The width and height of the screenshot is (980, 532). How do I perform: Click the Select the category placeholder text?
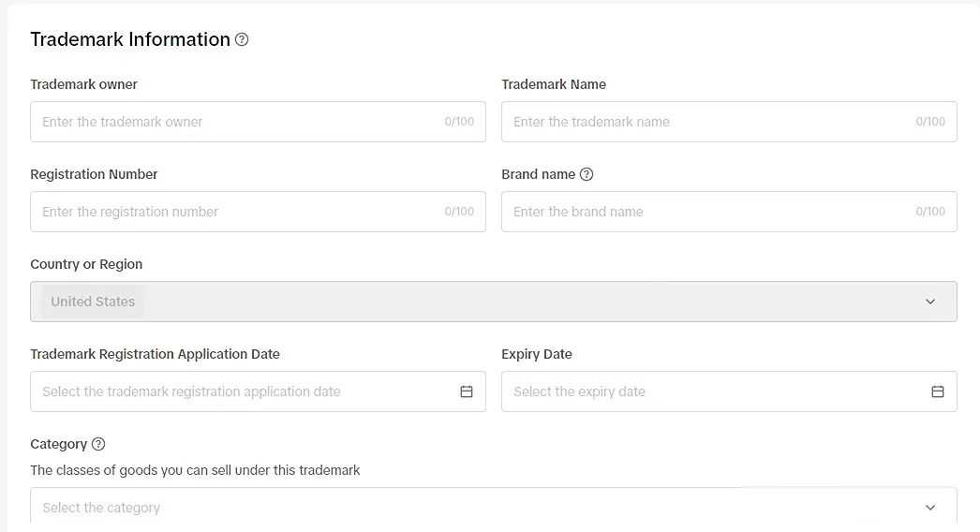pyautogui.click(x=101, y=508)
